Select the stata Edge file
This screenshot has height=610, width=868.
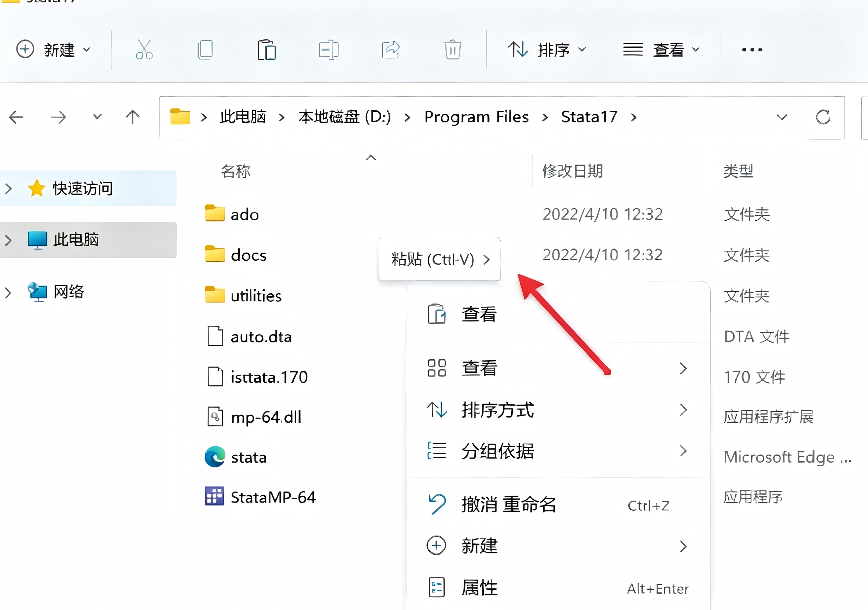[236, 457]
